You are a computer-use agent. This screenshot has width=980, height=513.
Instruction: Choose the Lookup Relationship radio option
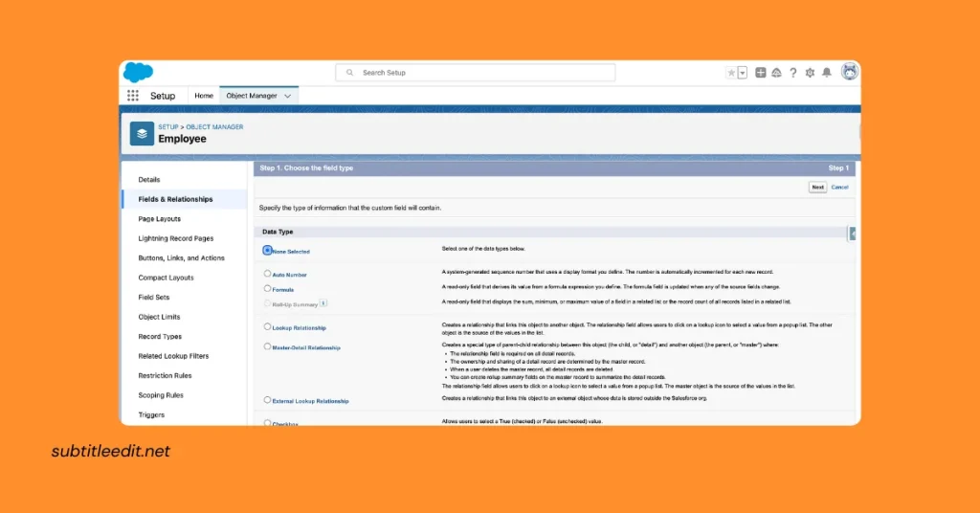267,327
